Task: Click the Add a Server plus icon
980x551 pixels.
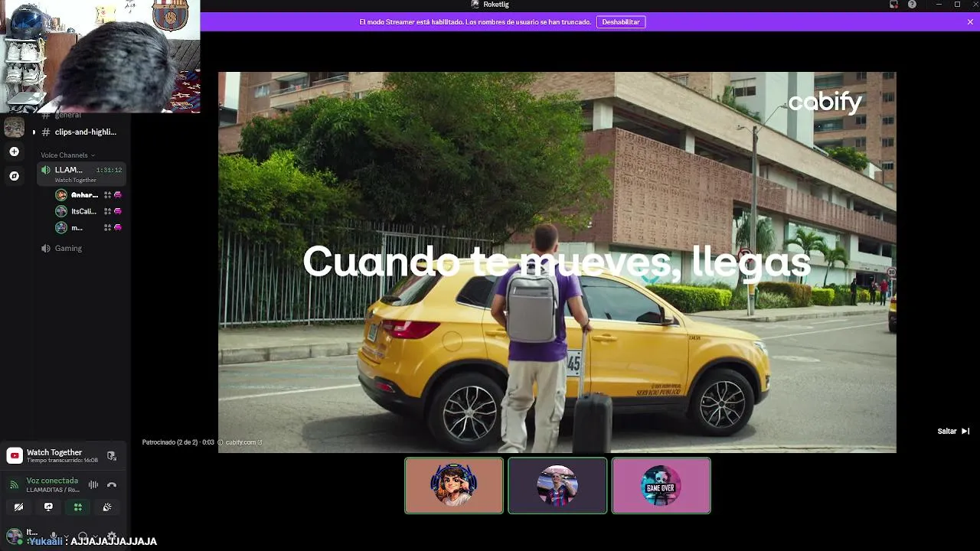Action: click(14, 152)
